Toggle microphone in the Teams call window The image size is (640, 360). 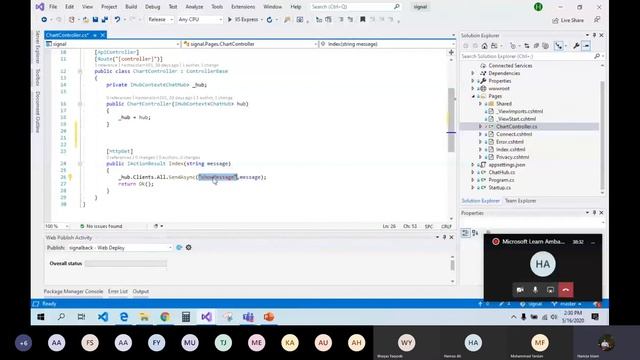[535, 290]
